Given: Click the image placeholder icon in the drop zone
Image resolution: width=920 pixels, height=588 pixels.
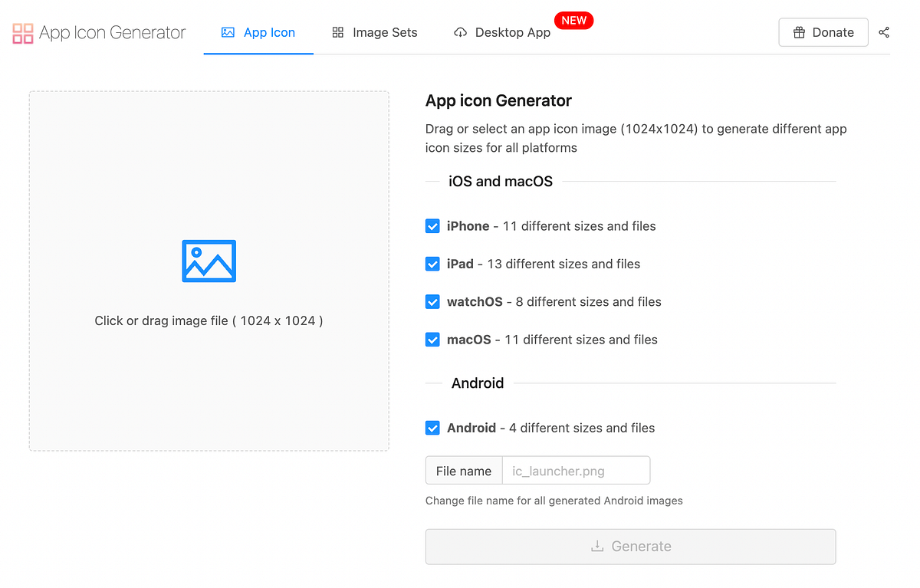Looking at the screenshot, I should pos(209,261).
